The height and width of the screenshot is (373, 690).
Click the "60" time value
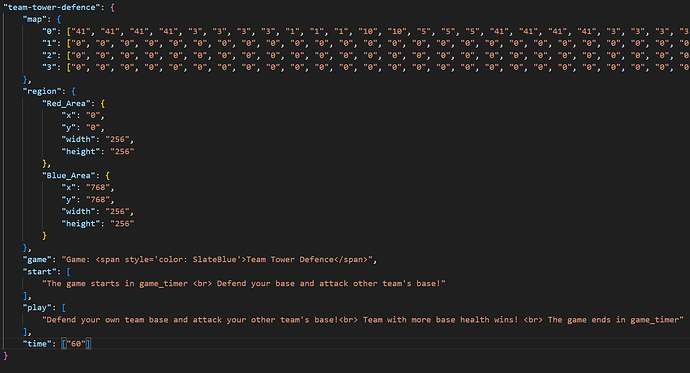(76, 344)
